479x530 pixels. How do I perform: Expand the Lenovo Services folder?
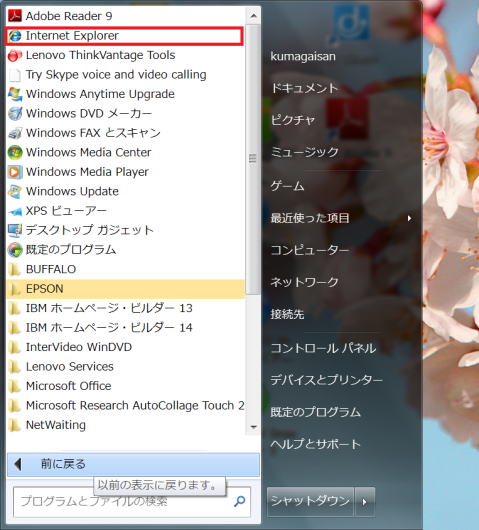tap(125, 367)
